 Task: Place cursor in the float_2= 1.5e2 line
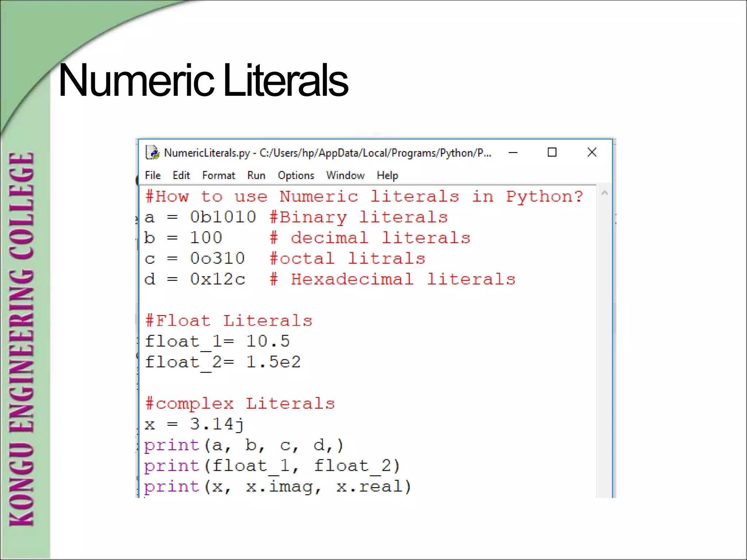pyautogui.click(x=223, y=362)
